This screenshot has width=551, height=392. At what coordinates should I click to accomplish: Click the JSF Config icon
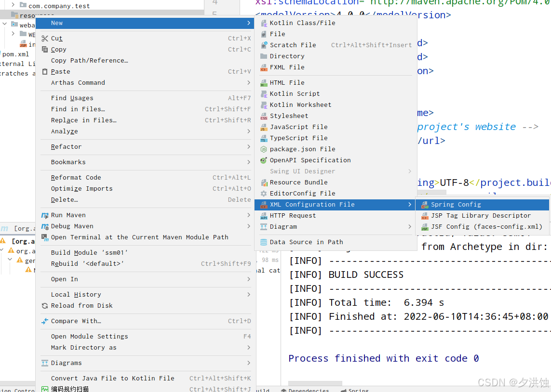[425, 227]
